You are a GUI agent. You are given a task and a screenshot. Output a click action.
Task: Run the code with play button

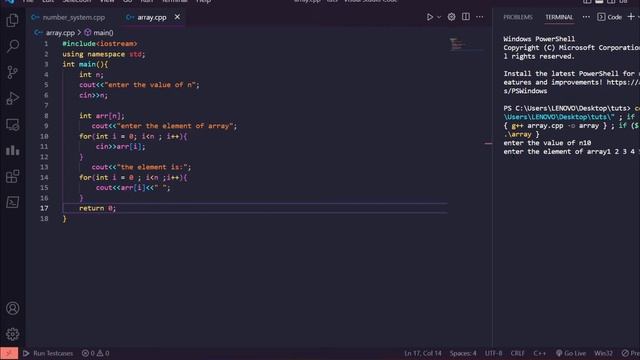429,17
